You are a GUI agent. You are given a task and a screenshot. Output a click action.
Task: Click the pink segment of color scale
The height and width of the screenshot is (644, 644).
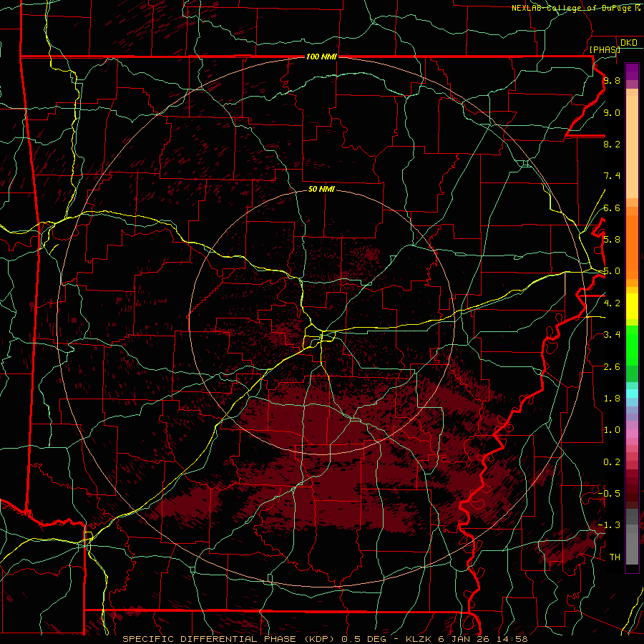tap(632, 434)
